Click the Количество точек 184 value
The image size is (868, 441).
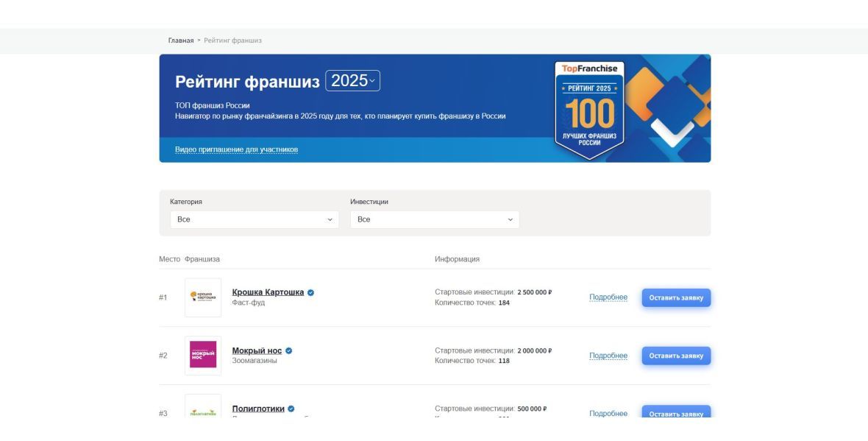click(x=504, y=303)
